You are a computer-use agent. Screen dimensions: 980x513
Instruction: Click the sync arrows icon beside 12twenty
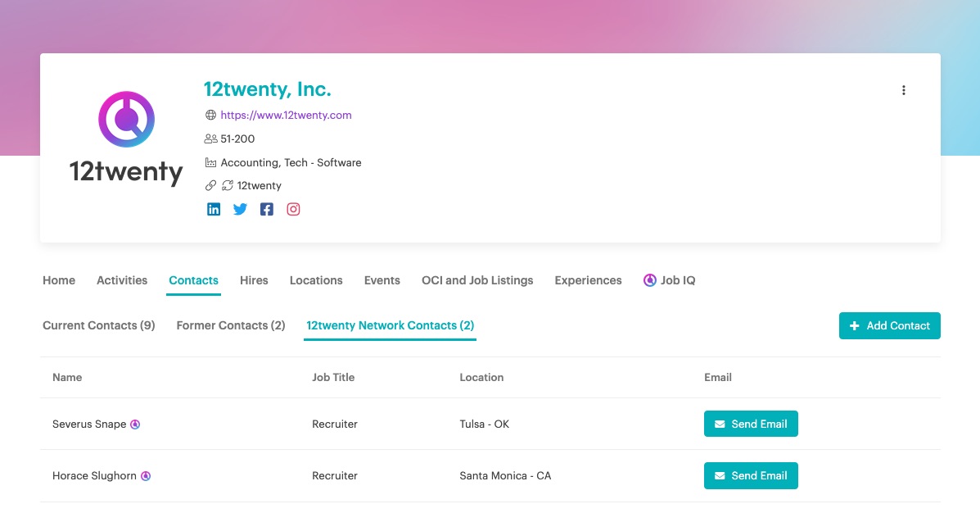click(228, 186)
